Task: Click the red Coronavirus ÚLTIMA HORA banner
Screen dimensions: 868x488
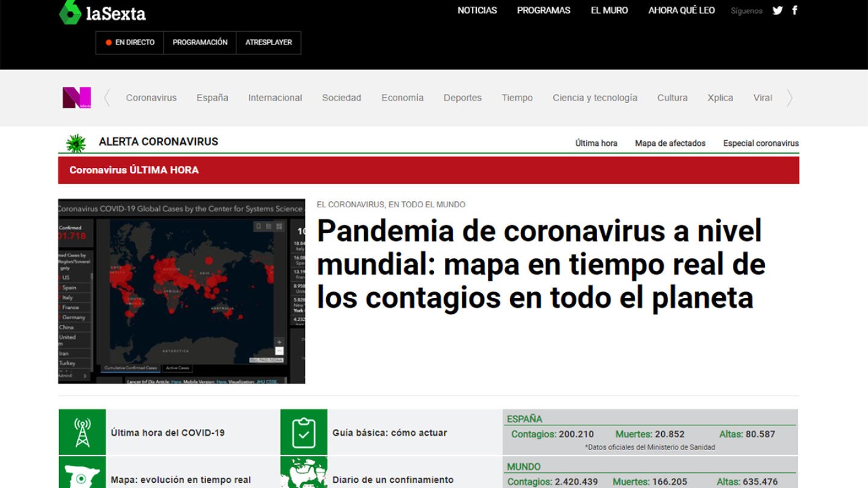Action: pos(428,170)
